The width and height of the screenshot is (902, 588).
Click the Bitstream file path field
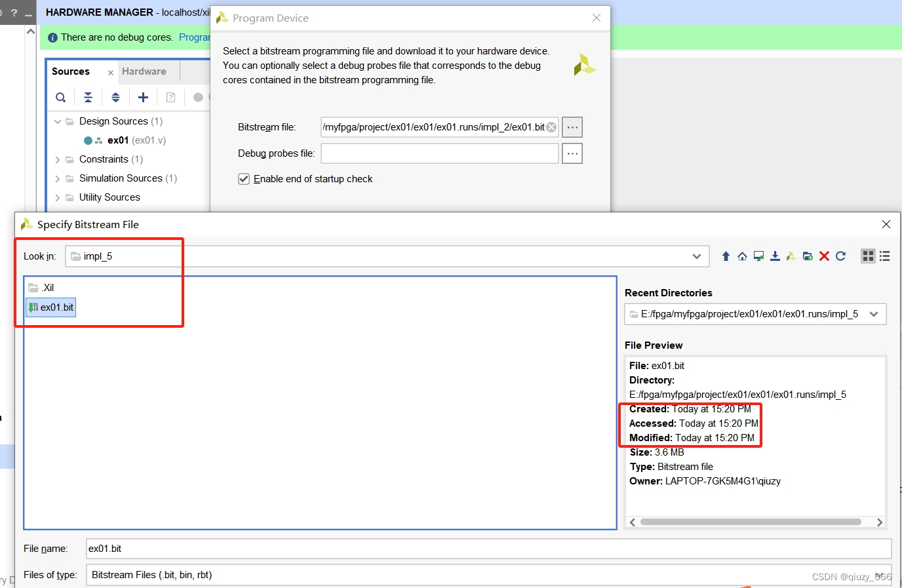[439, 127]
